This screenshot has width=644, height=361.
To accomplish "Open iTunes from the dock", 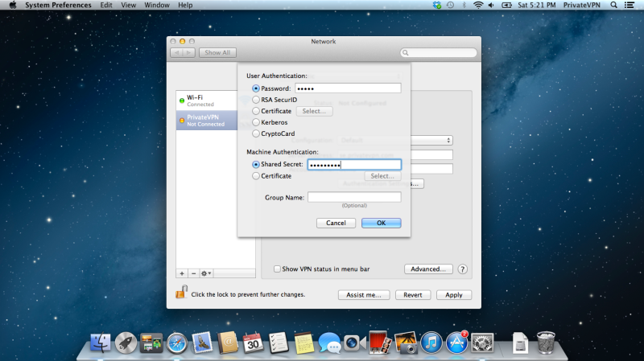I will (432, 343).
